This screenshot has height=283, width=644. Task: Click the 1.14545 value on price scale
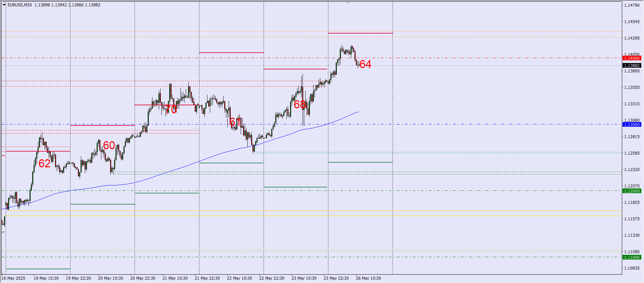coord(632,22)
